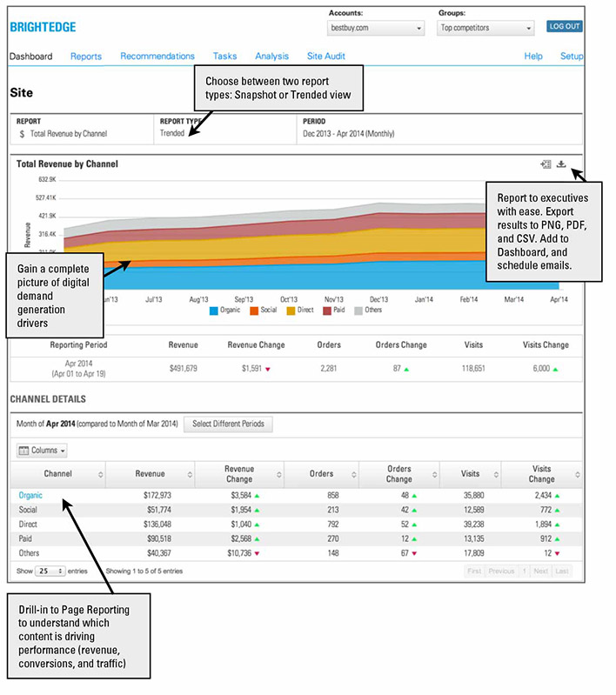Sort table by Revenue column arrows
The width and height of the screenshot is (616, 695).
[190, 475]
